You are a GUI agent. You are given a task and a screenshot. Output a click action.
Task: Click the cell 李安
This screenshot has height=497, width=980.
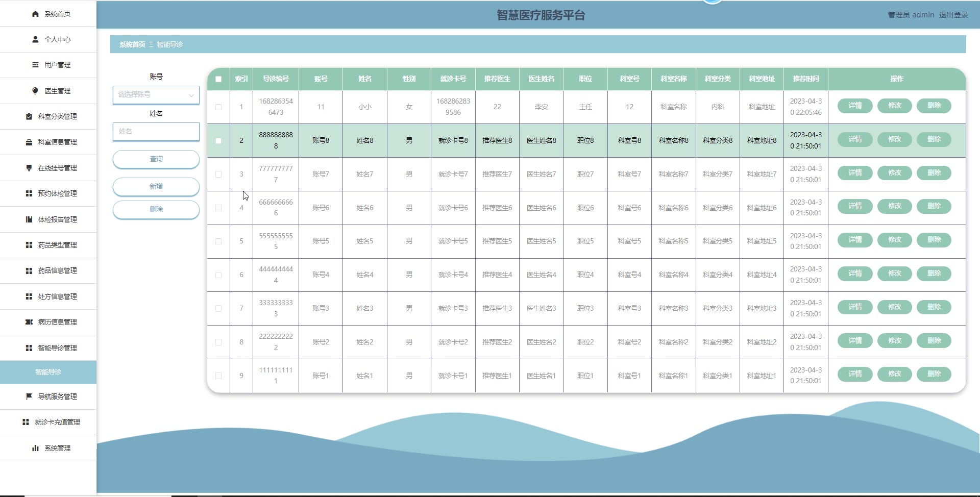click(x=541, y=107)
